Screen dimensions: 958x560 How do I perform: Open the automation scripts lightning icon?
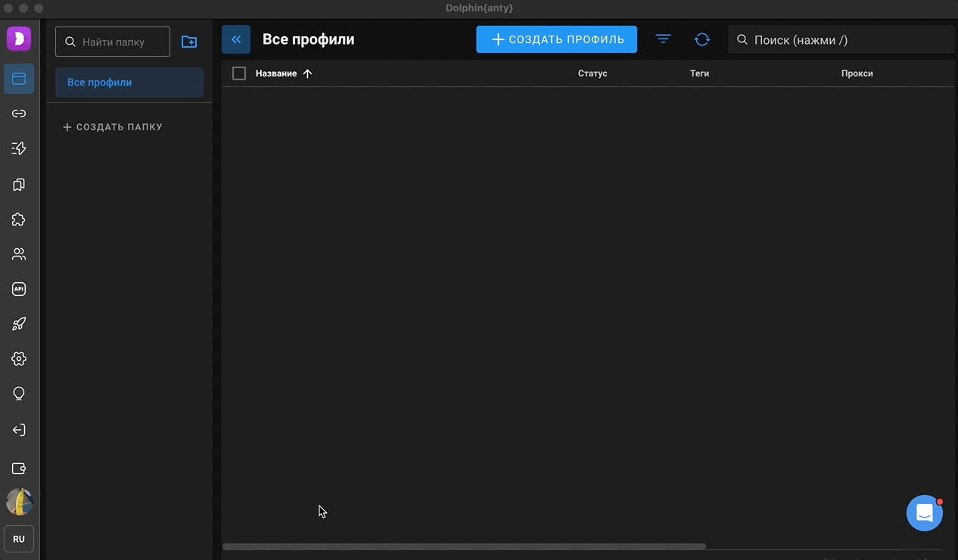[x=19, y=149]
